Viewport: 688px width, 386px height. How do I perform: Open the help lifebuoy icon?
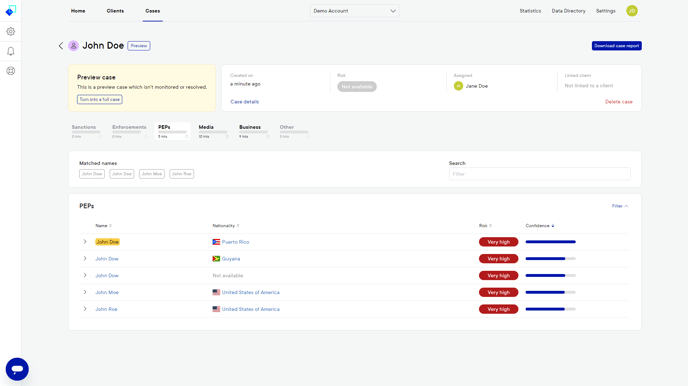[x=11, y=71]
